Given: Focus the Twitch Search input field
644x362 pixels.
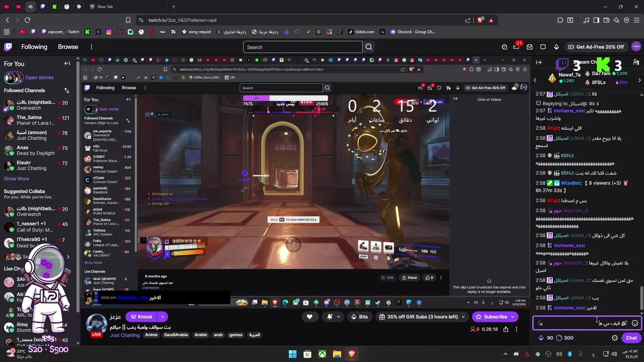Looking at the screenshot, I should point(302,47).
